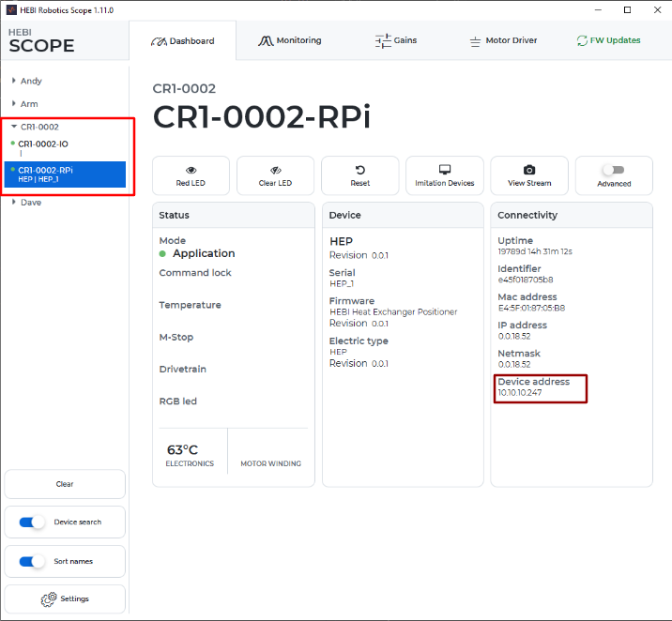Screen dimensions: 672x621
Task: Click the Dave group name
Action: 31,202
